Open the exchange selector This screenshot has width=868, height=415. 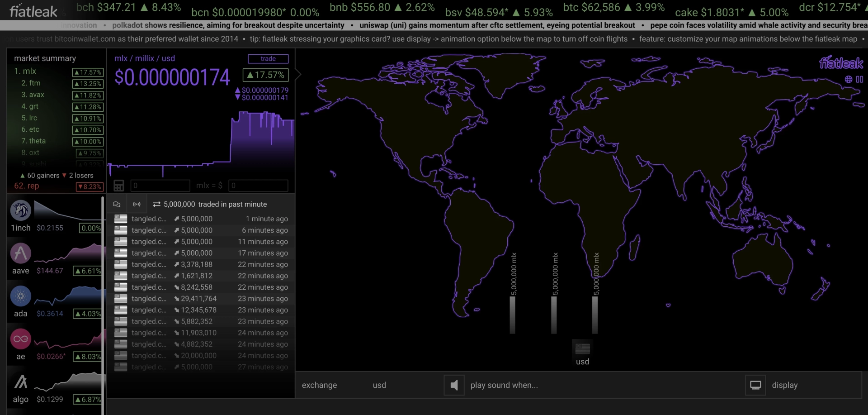pyautogui.click(x=320, y=385)
